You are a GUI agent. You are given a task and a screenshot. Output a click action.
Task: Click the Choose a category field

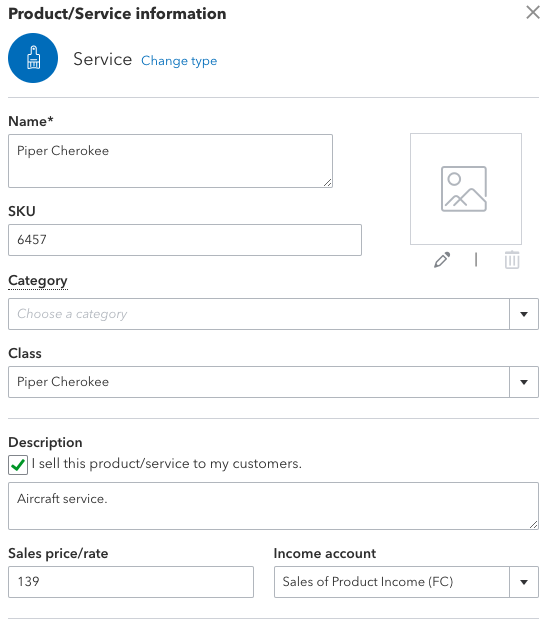(x=259, y=314)
